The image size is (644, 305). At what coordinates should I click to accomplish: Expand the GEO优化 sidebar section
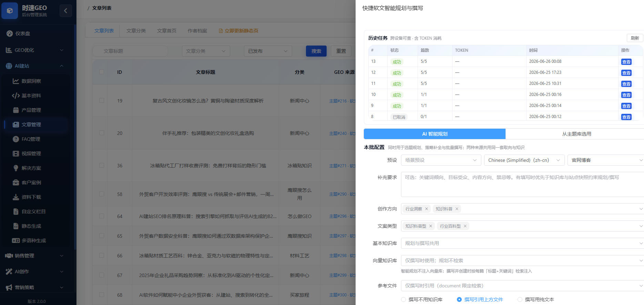62,50
